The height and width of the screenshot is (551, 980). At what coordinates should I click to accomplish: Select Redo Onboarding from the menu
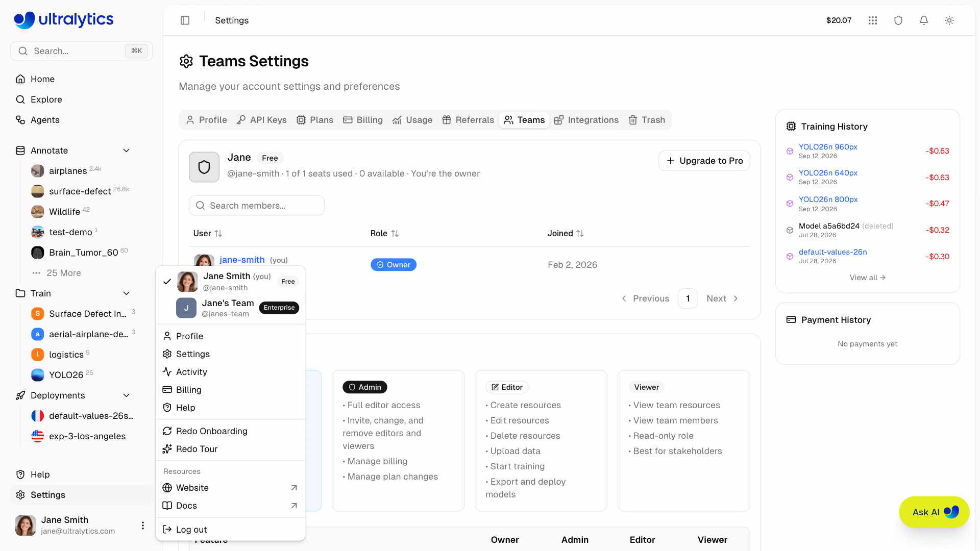point(231,431)
